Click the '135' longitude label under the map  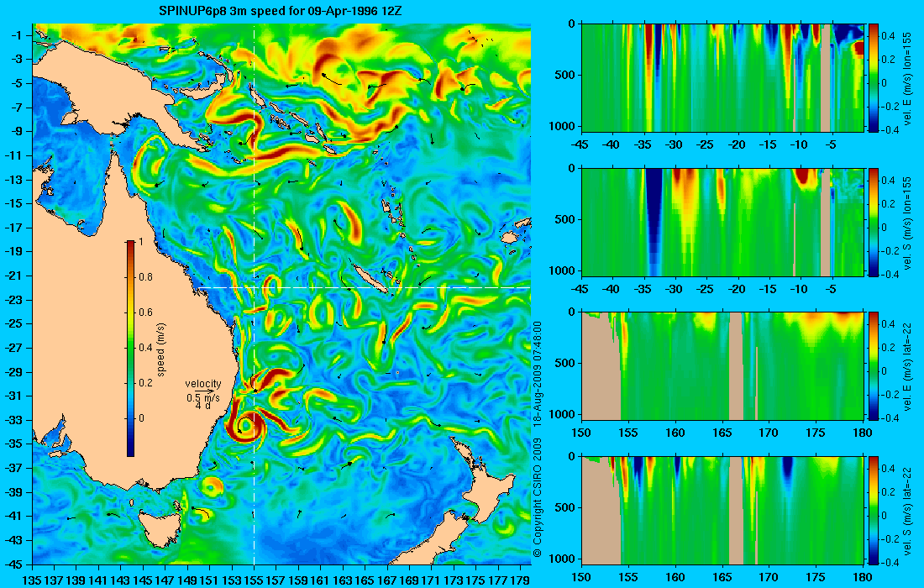(31, 580)
